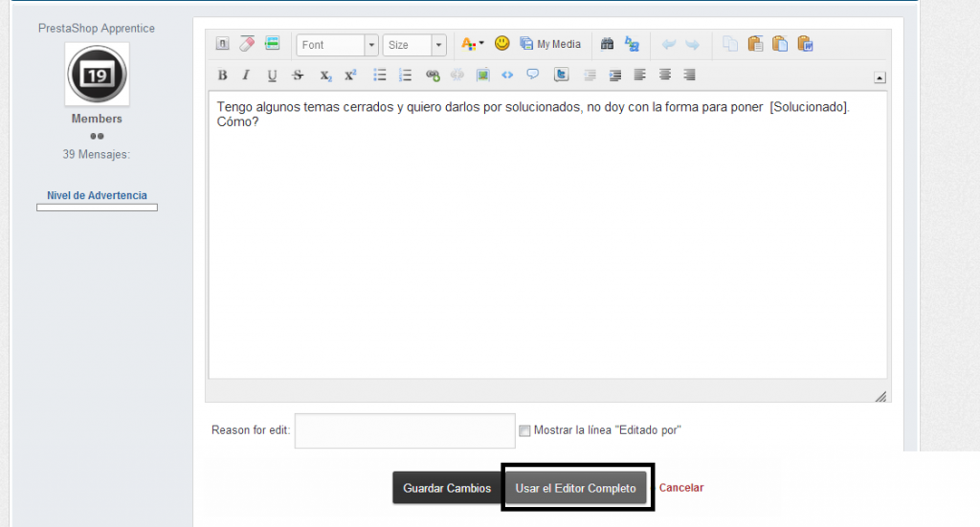Click the eraser remove format icon
The height and width of the screenshot is (527, 980).
pyautogui.click(x=247, y=44)
